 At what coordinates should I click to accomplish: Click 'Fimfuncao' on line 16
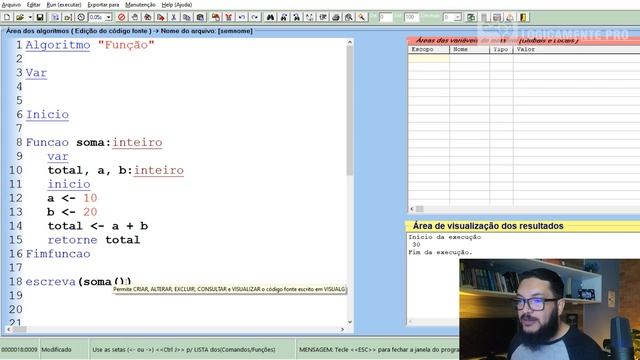pos(58,254)
